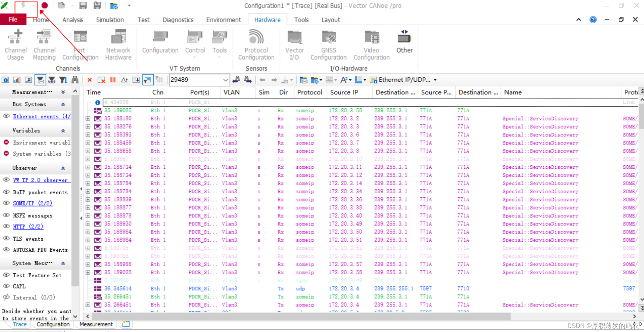Click the udp row with time 36.345614

point(362,288)
